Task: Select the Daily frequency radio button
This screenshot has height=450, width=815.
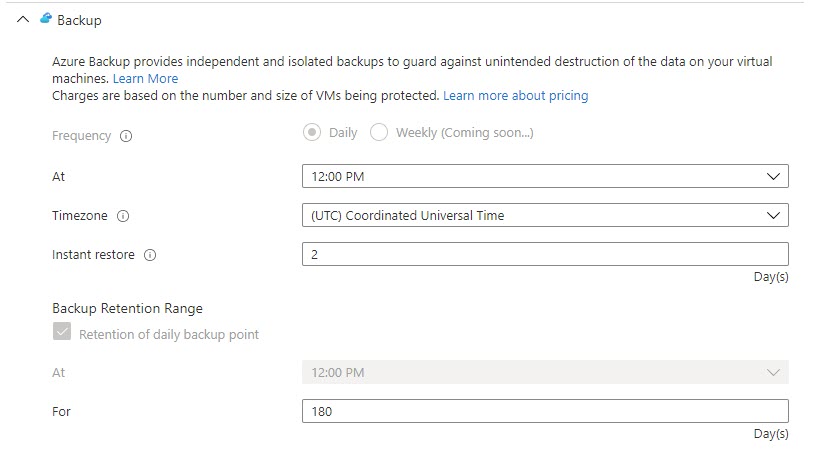Action: (312, 133)
